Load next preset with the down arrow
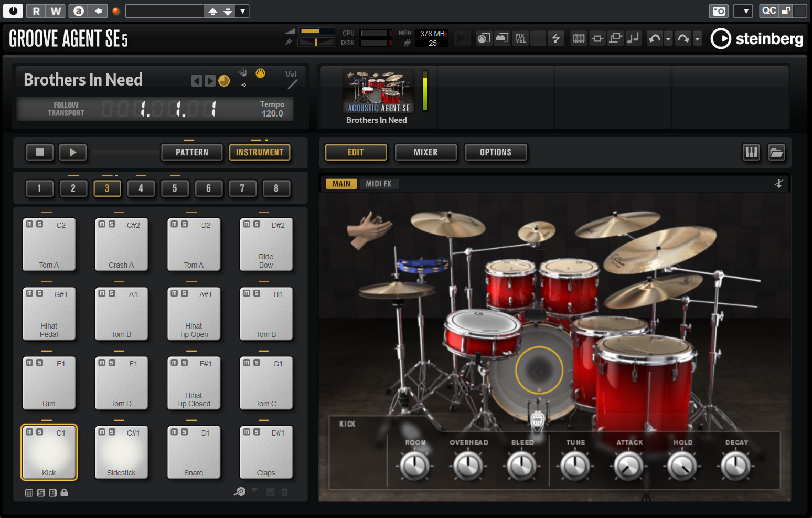Image resolution: width=812 pixels, height=518 pixels. (x=228, y=11)
